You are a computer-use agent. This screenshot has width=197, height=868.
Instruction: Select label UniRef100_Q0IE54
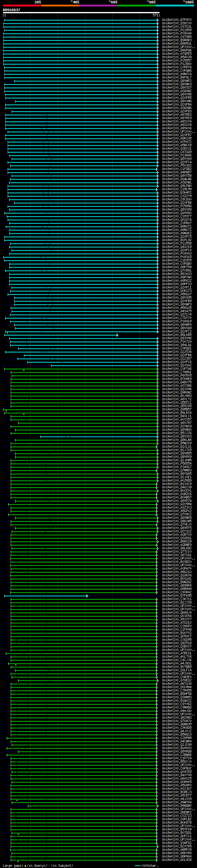coord(176,616)
